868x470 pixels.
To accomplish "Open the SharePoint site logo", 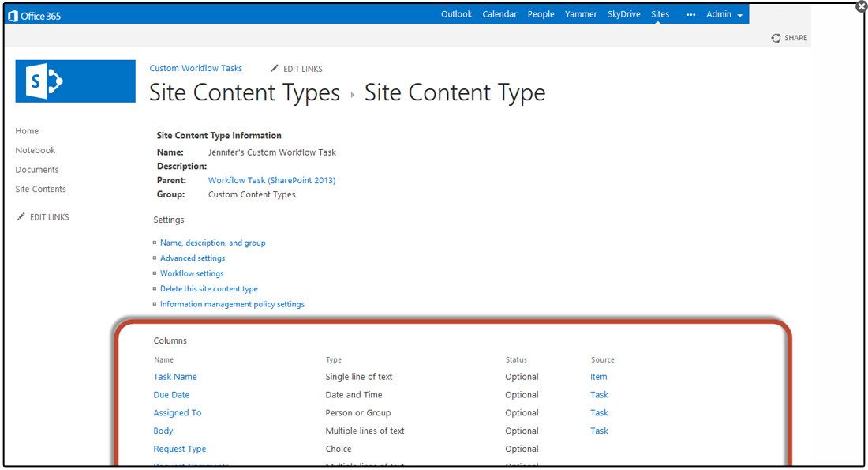I will click(75, 81).
